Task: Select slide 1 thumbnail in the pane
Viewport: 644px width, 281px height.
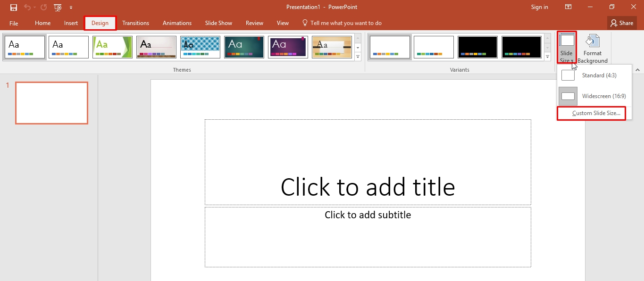Action: pos(51,103)
